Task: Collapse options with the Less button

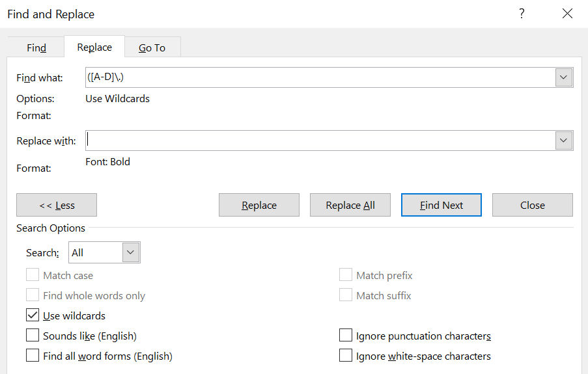Action: (57, 205)
